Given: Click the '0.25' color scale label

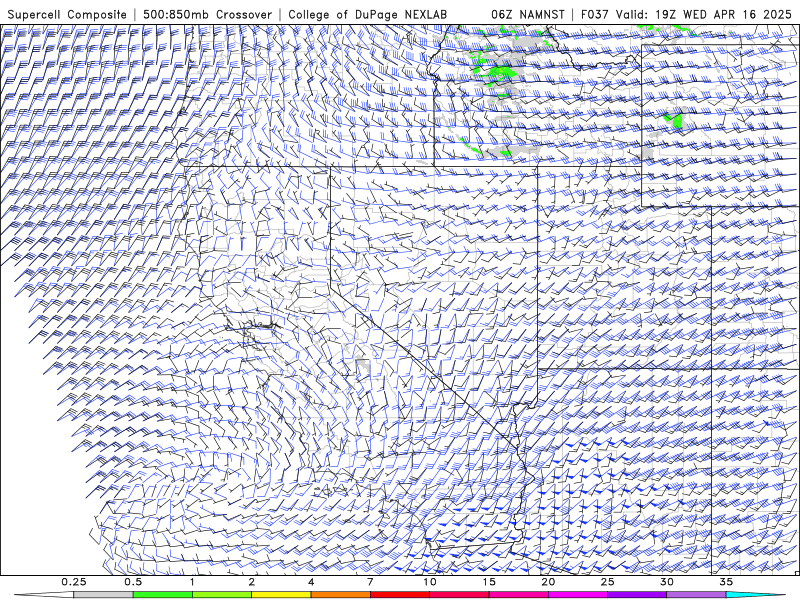Looking at the screenshot, I should [x=73, y=582].
